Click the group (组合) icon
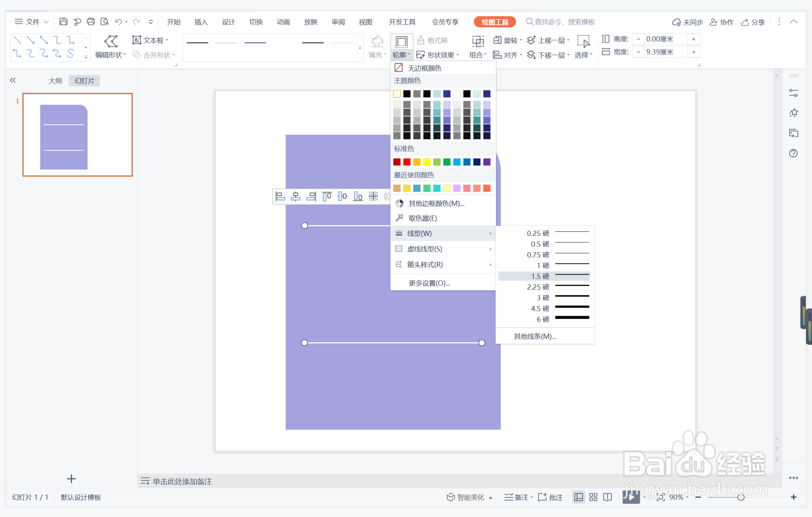 pos(478,41)
